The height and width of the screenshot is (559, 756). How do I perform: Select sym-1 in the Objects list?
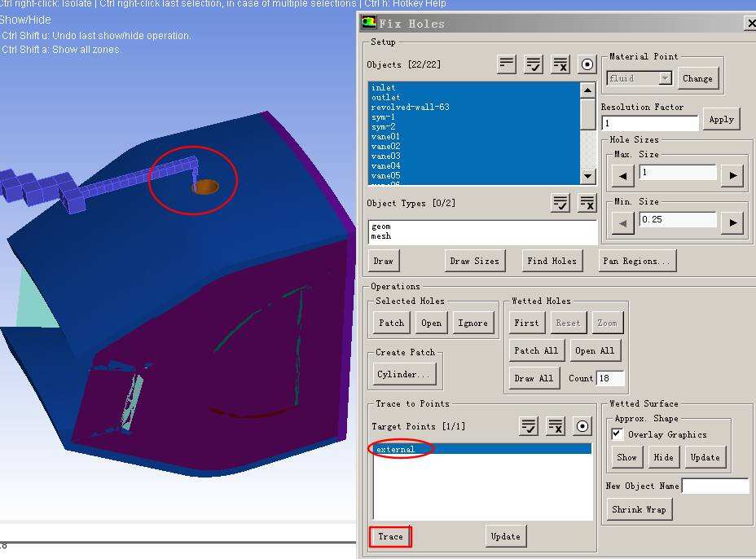pos(474,117)
